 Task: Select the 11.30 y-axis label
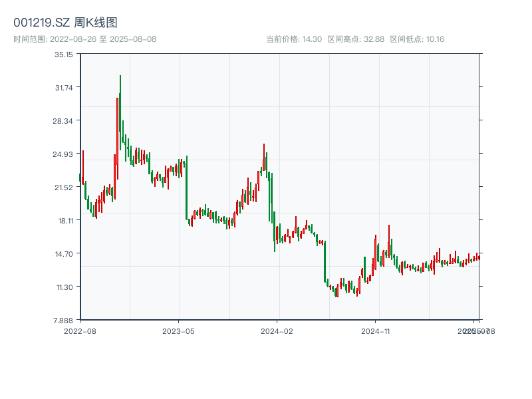tap(64, 287)
